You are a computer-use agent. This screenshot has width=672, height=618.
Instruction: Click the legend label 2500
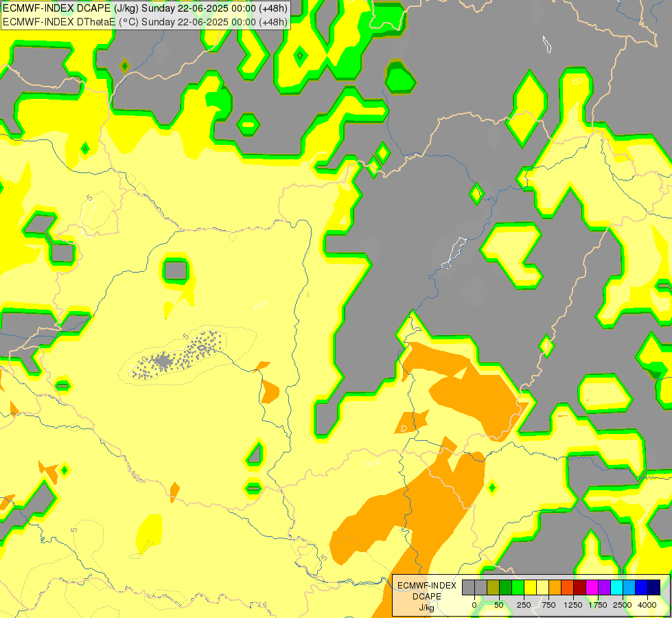pyautogui.click(x=623, y=605)
